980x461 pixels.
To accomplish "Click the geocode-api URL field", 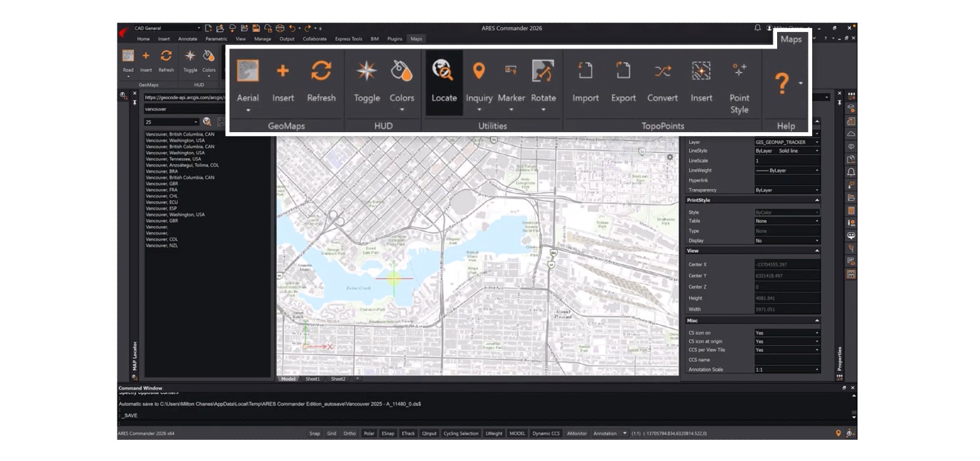I will (x=184, y=98).
